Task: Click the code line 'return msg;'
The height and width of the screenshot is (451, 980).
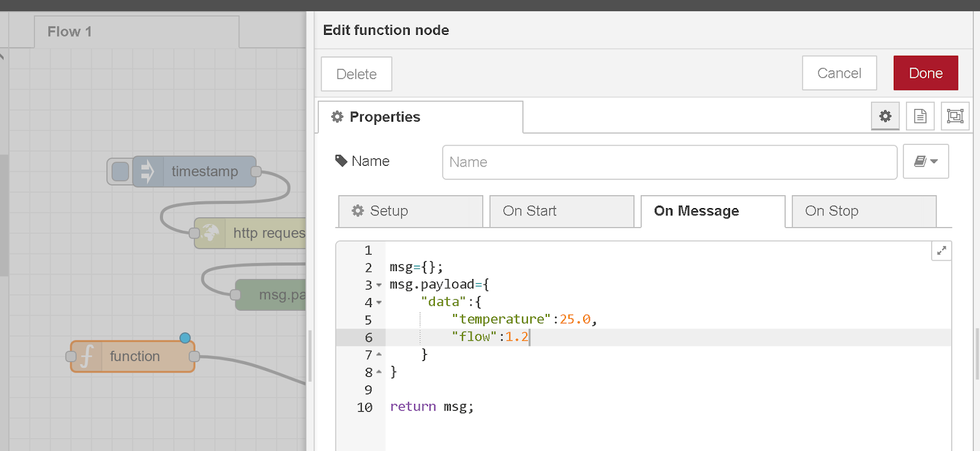Action: click(432, 407)
